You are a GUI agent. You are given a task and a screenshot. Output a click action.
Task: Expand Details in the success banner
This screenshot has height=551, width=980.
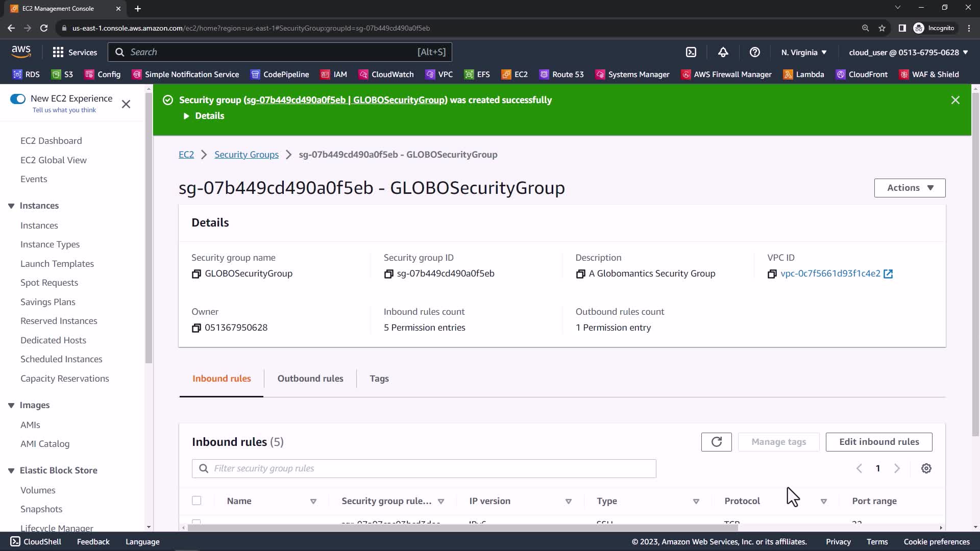tap(204, 116)
